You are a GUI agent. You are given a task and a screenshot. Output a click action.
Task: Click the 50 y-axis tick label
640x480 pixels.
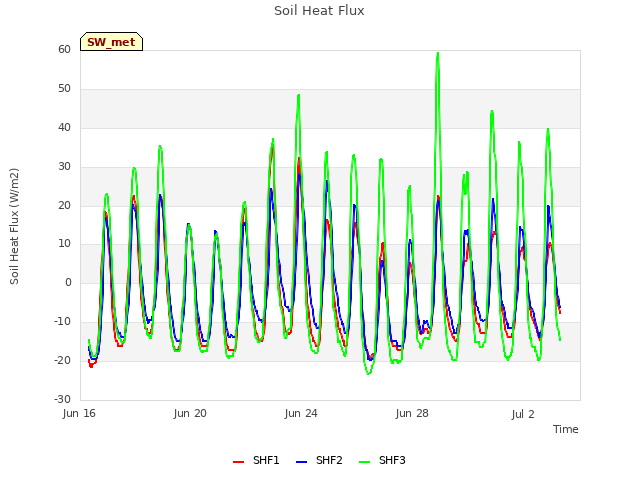click(64, 89)
